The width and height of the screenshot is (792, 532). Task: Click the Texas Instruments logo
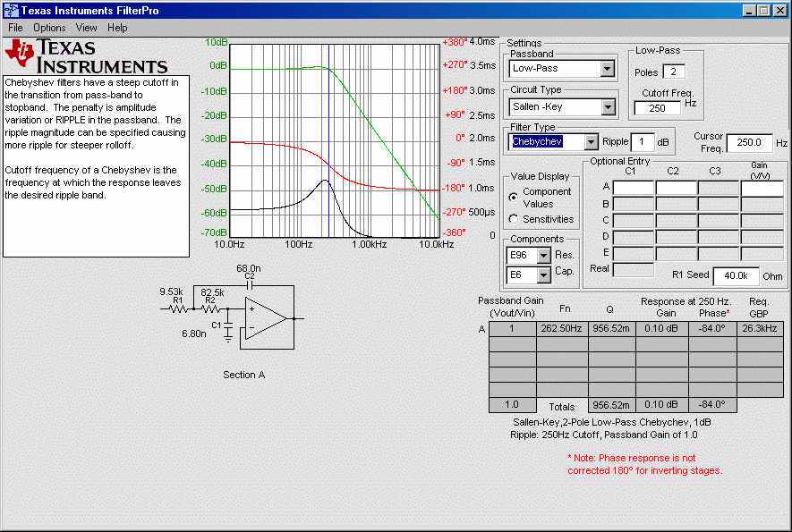[x=86, y=56]
